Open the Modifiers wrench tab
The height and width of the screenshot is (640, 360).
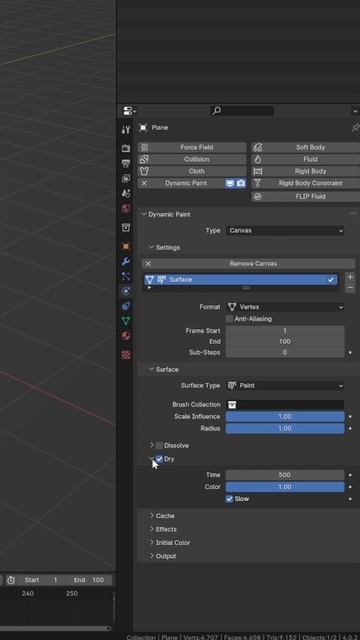[x=126, y=261]
